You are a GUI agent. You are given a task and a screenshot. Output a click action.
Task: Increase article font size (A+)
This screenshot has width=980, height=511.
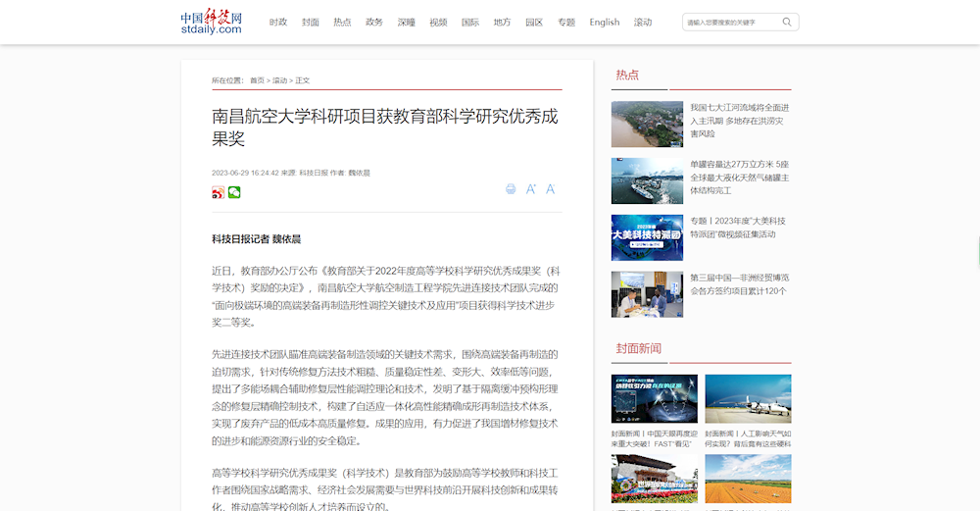click(531, 189)
